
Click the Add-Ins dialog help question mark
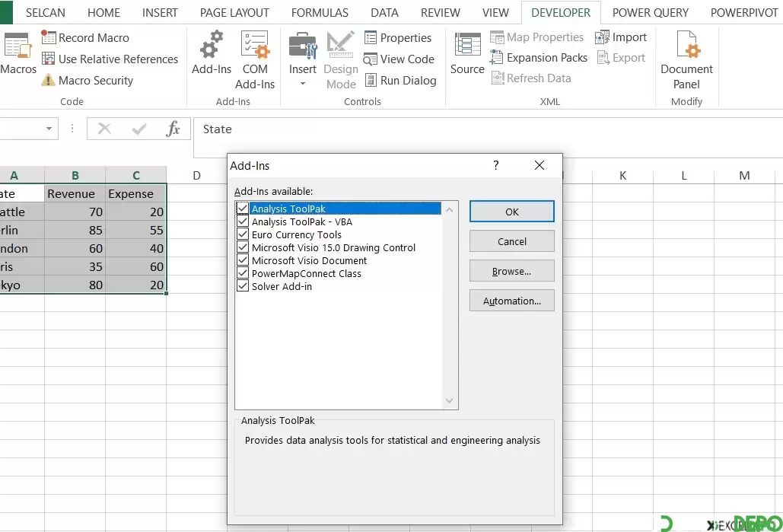tap(496, 165)
